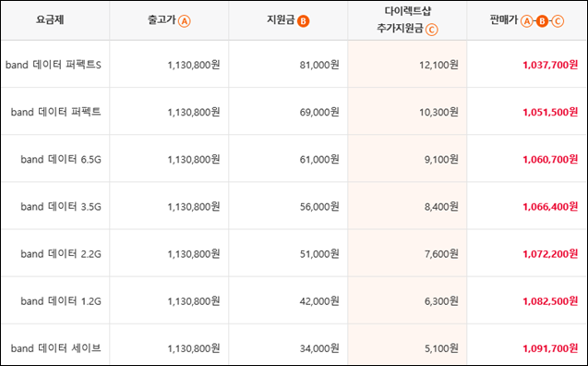Viewport: 588px width, 366px height.
Task: Click the 1,037,700원 sale price
Action: point(550,66)
